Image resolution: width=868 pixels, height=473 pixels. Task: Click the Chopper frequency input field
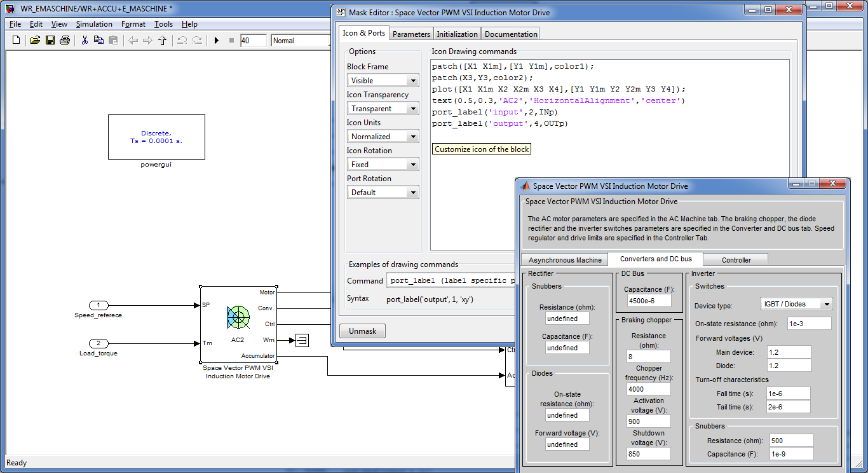(x=648, y=388)
